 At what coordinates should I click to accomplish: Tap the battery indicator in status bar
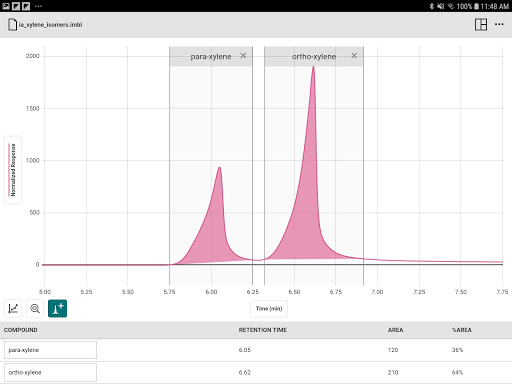pyautogui.click(x=476, y=6)
